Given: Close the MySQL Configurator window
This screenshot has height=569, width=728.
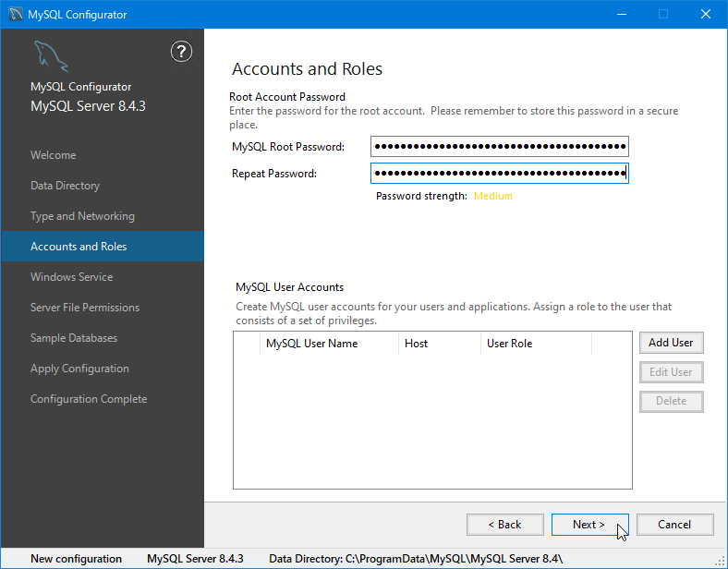Looking at the screenshot, I should (x=706, y=15).
